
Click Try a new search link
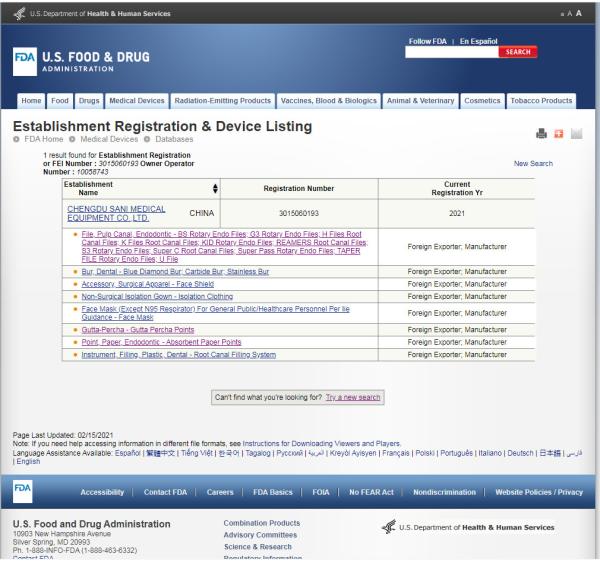coord(353,397)
